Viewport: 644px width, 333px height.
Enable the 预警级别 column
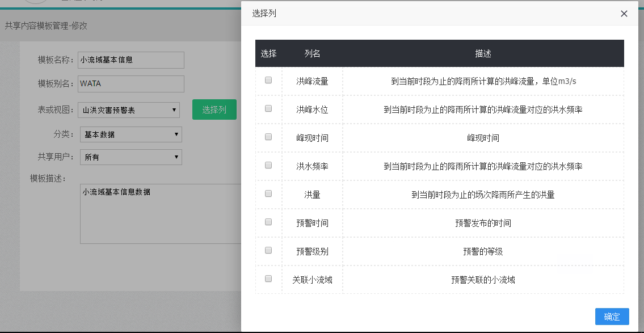click(x=268, y=250)
